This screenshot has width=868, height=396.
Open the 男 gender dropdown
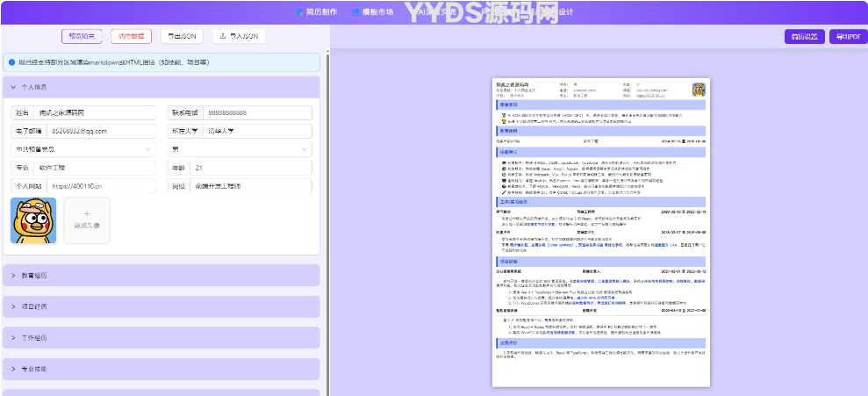point(240,149)
